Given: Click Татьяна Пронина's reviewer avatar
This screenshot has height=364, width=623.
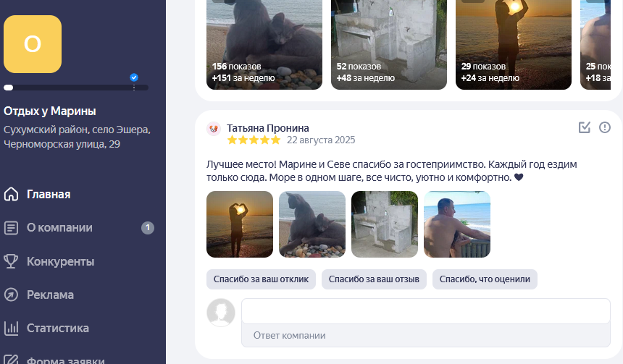Looking at the screenshot, I should 213,129.
